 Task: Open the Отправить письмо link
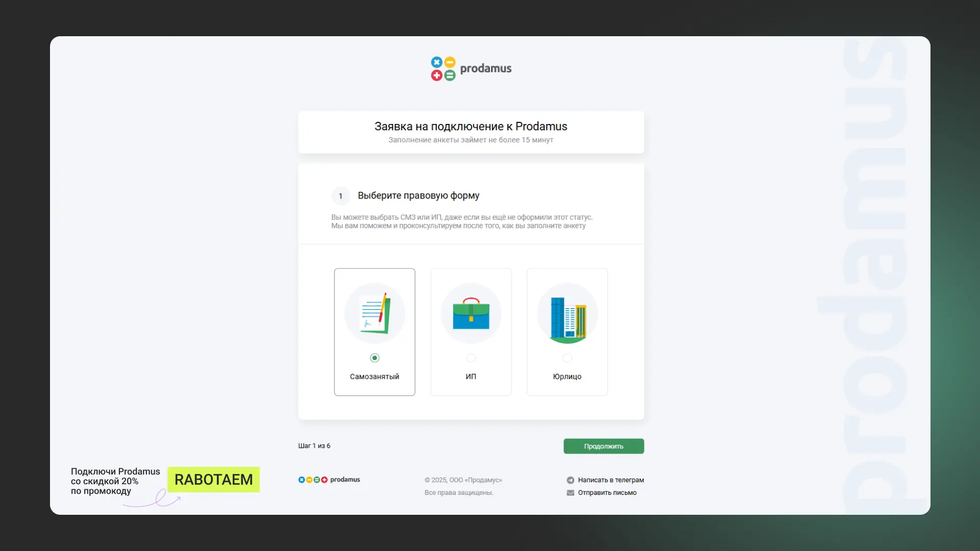click(x=607, y=493)
